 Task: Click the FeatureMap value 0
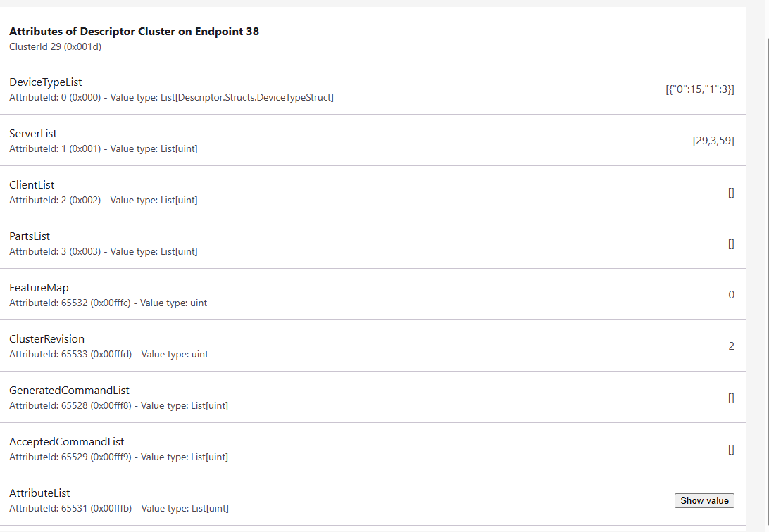[731, 295]
